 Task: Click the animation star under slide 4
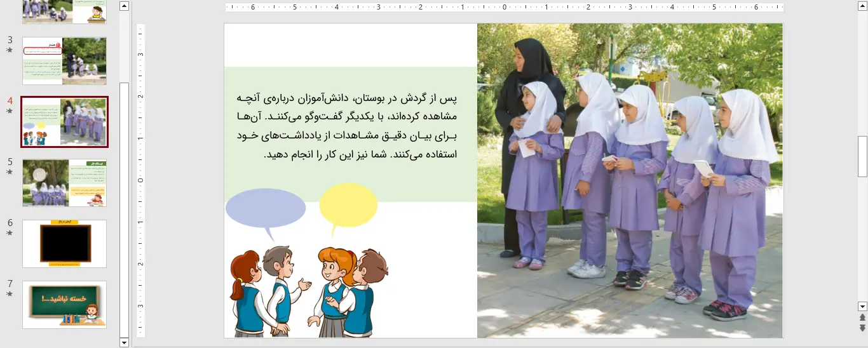pyautogui.click(x=10, y=110)
